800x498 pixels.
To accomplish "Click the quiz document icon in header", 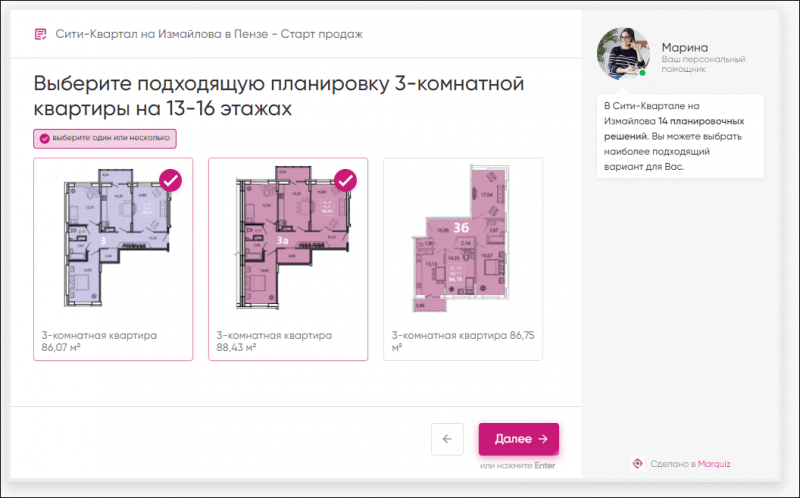I will [x=40, y=34].
